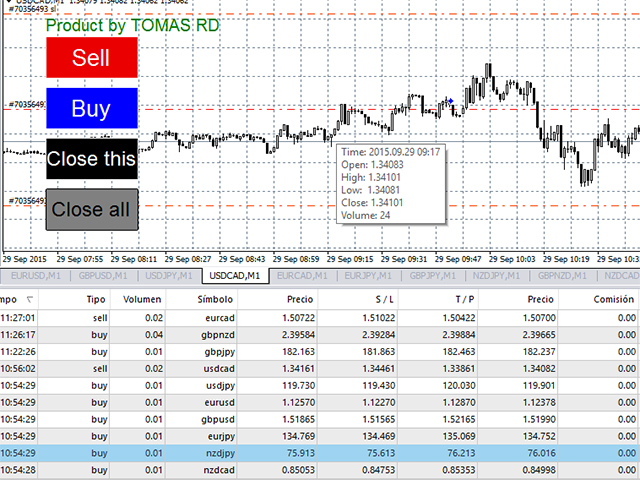Select the nzdcad buy order row
The height and width of the screenshot is (480, 640).
[320, 470]
